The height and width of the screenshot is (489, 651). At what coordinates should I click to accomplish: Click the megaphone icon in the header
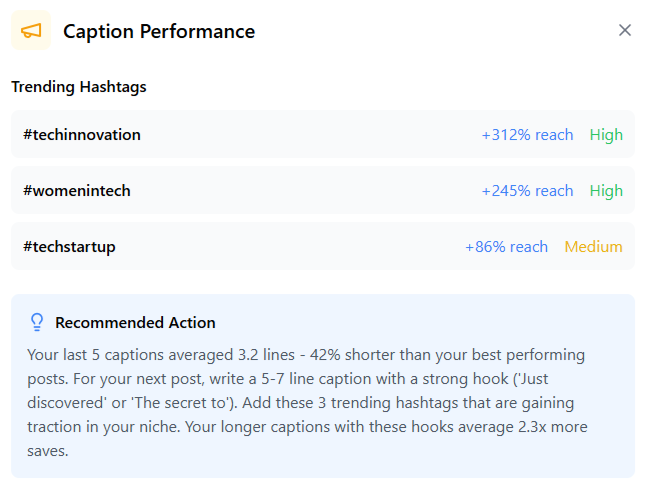coord(31,31)
